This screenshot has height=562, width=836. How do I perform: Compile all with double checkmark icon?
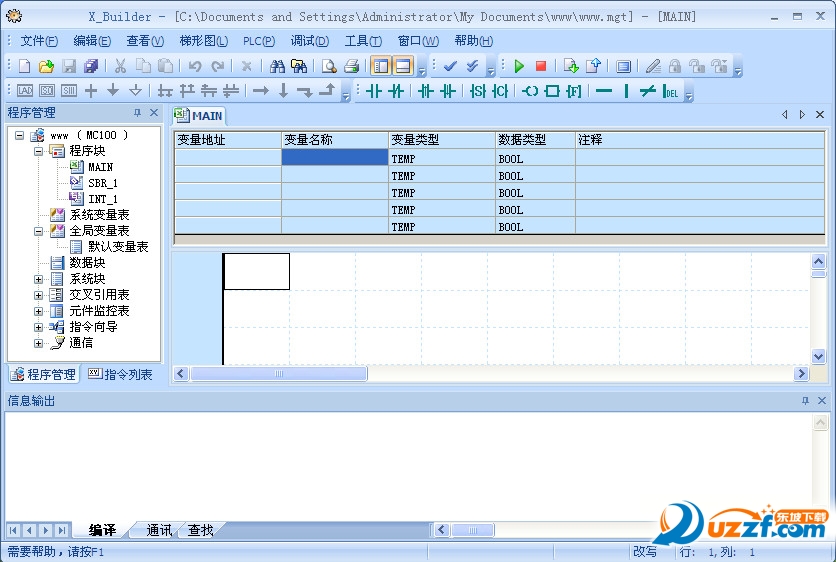tap(472, 66)
